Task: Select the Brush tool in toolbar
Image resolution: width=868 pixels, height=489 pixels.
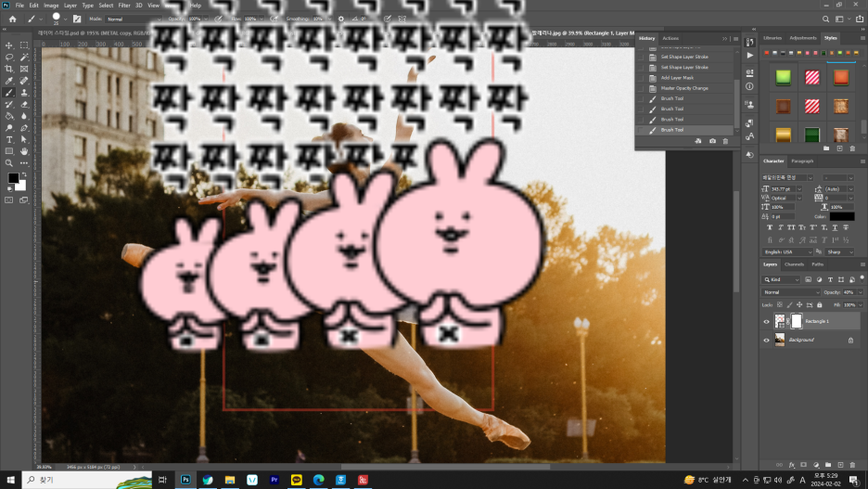Action: point(9,93)
